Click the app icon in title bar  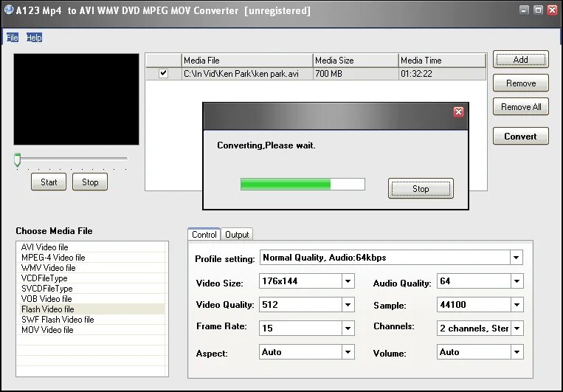click(x=8, y=10)
